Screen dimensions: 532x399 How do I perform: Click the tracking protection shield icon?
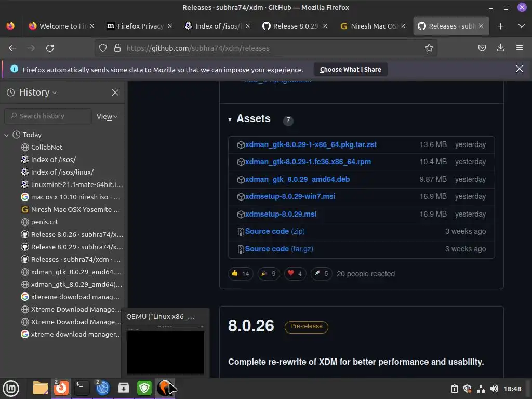(103, 48)
